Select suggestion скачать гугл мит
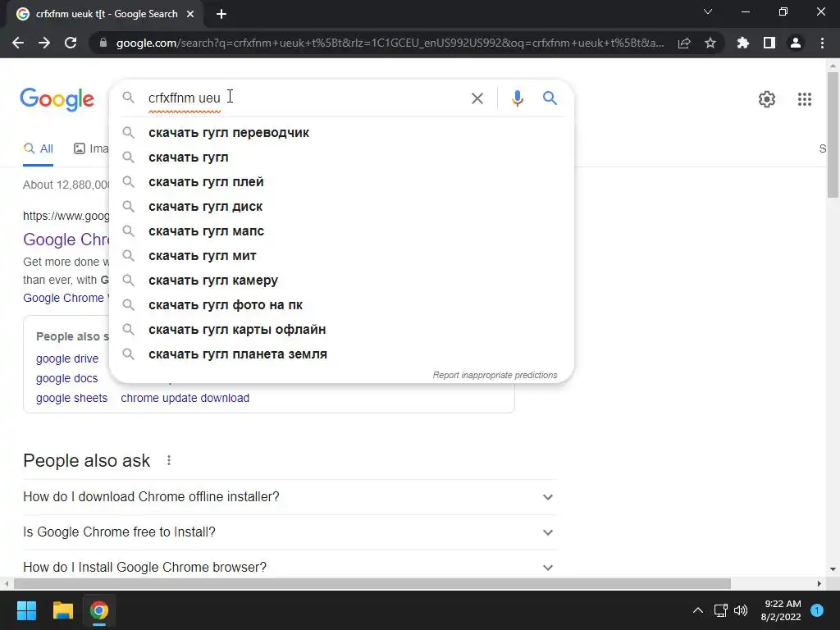840x630 pixels. coord(341,256)
